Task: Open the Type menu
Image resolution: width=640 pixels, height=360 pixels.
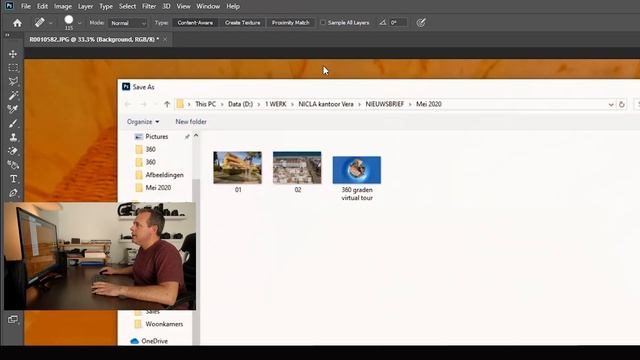Action: pyautogui.click(x=106, y=6)
